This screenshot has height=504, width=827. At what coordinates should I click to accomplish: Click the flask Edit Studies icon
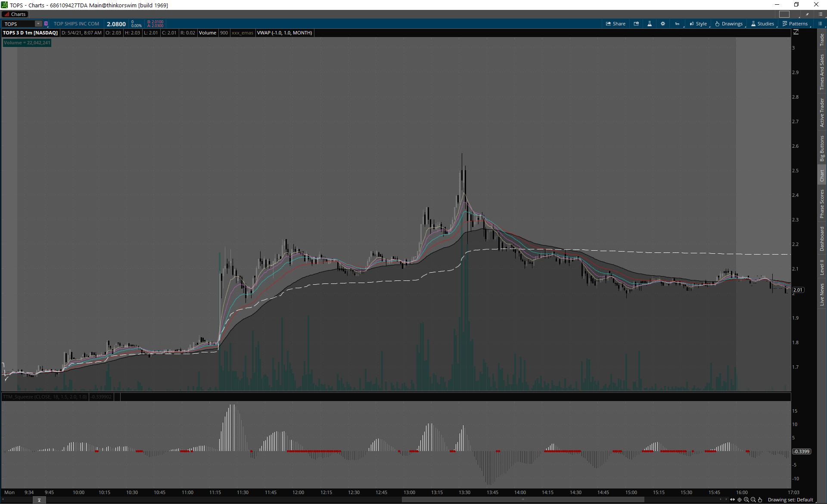650,24
